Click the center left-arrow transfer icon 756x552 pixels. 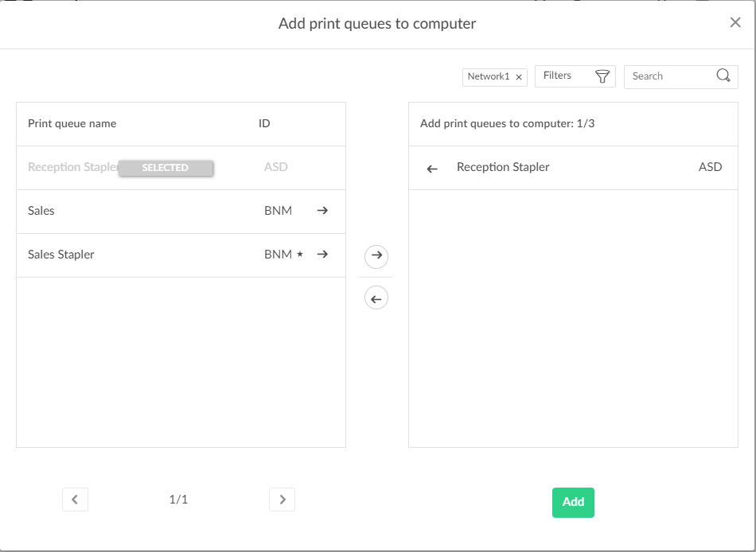tap(376, 297)
